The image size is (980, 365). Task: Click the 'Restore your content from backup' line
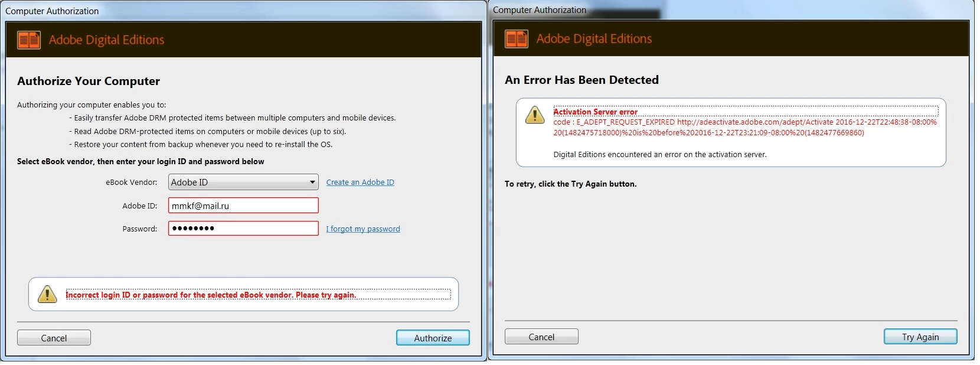pos(201,145)
